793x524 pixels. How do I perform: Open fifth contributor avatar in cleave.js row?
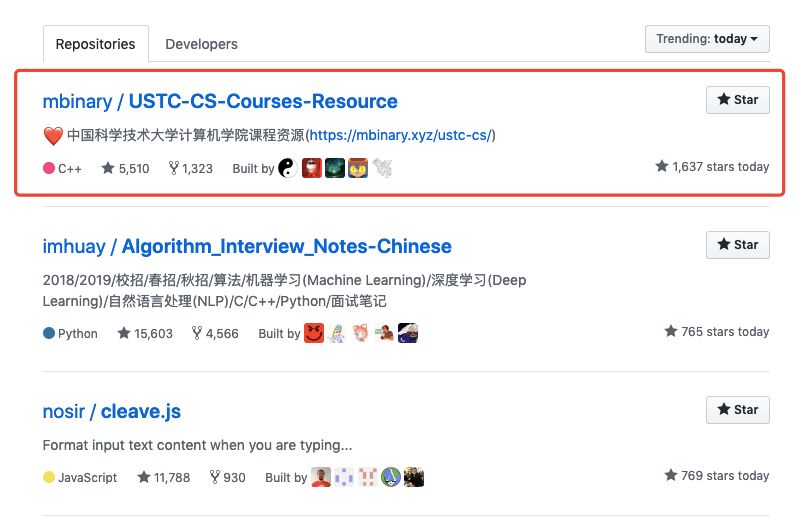pos(414,477)
